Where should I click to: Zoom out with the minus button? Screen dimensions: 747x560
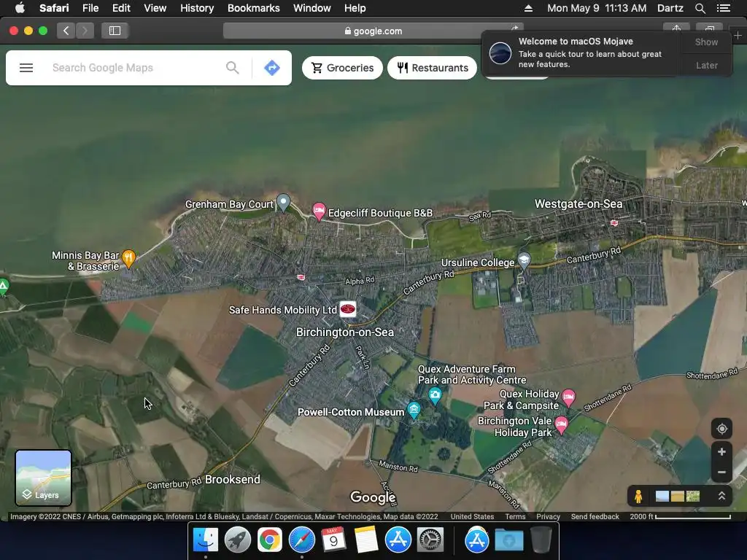721,472
